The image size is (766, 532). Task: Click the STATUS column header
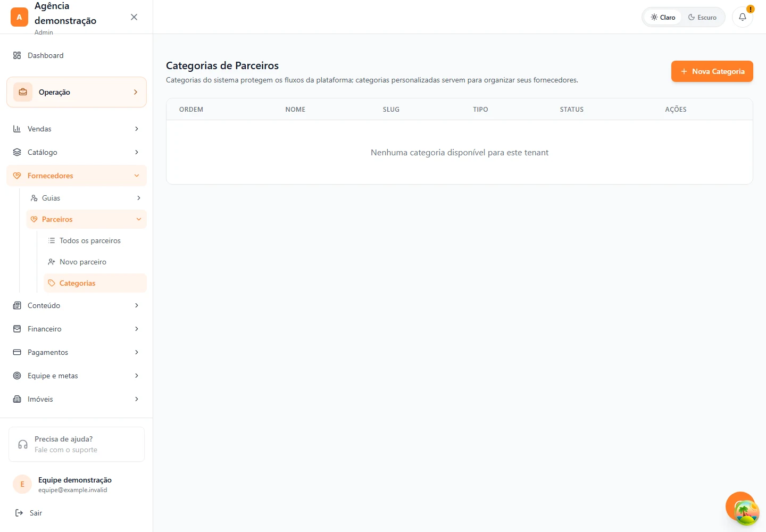pyautogui.click(x=572, y=110)
